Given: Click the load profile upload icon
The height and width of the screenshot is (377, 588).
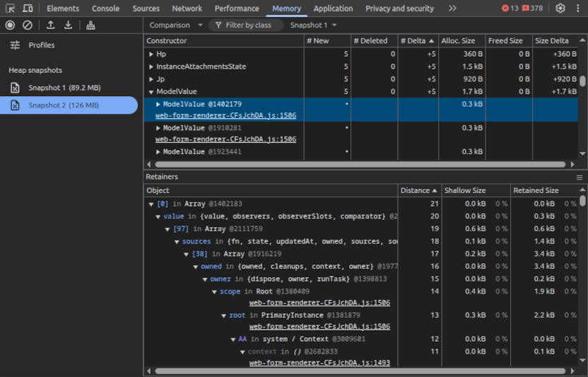Looking at the screenshot, I should pyautogui.click(x=51, y=25).
